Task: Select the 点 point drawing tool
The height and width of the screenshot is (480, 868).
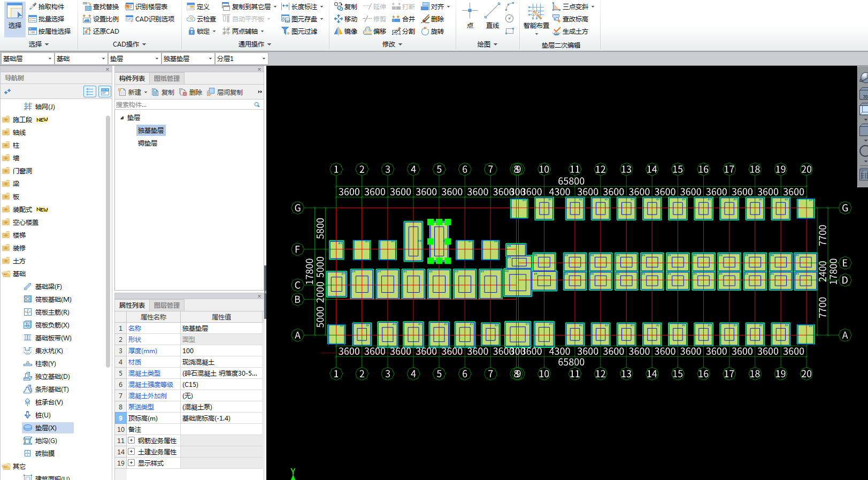Action: coord(470,16)
